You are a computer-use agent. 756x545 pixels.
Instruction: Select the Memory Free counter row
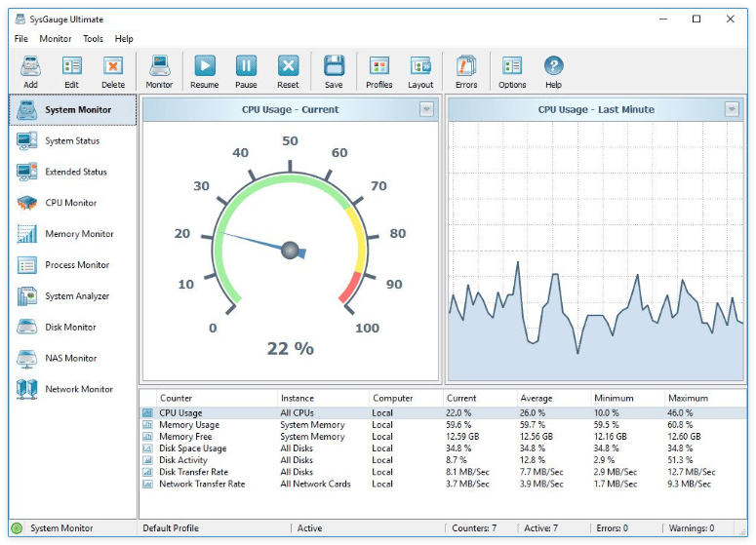pyautogui.click(x=443, y=437)
